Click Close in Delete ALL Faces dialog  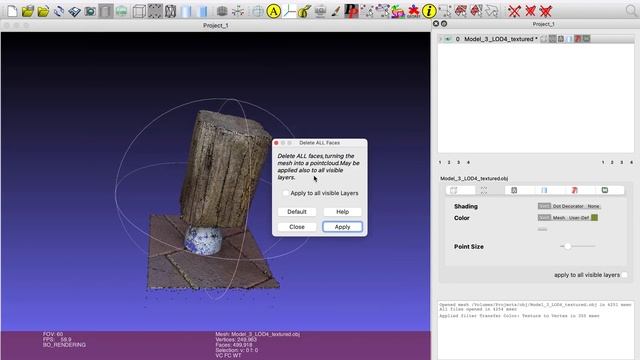click(x=297, y=227)
